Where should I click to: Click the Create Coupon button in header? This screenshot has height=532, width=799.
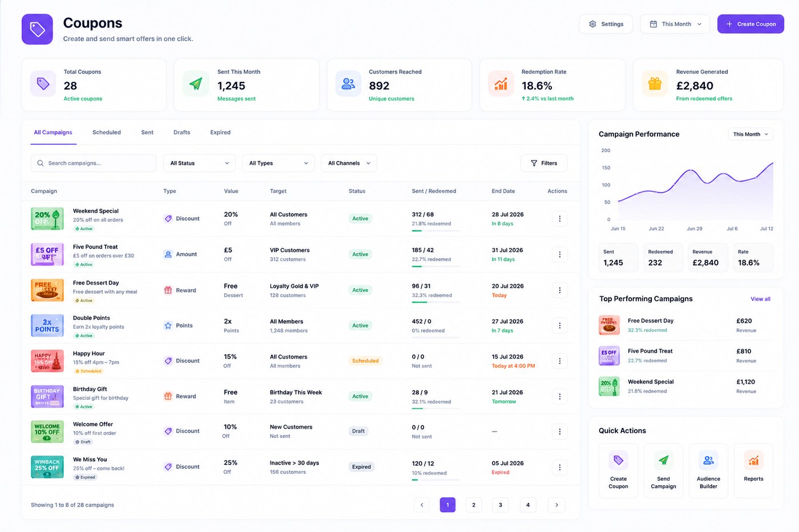(750, 24)
